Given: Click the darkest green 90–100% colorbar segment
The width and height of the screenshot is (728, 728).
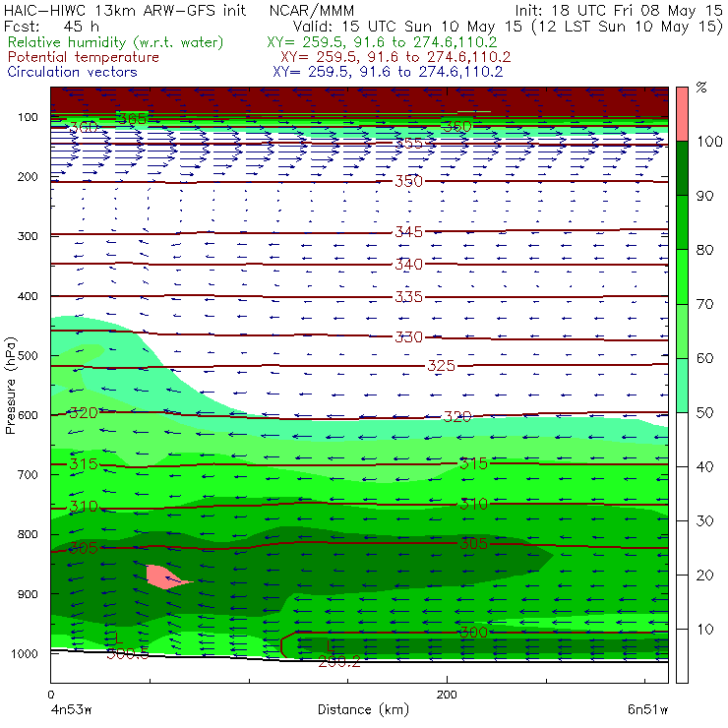Looking at the screenshot, I should point(682,168).
